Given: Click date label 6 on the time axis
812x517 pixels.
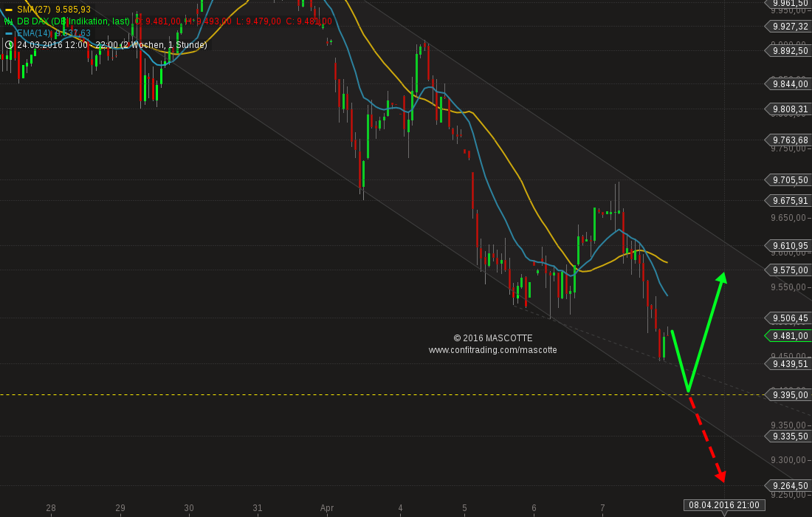Looking at the screenshot, I should (x=534, y=508).
